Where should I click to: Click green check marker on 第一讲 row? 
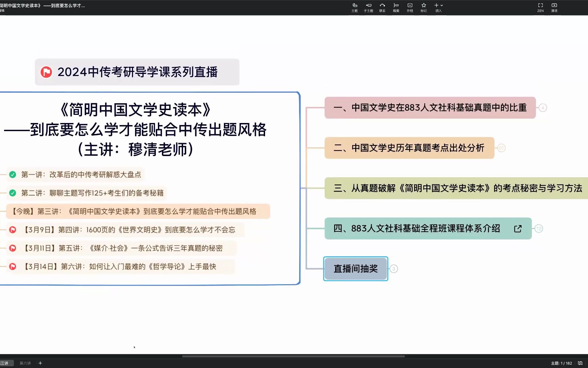tap(13, 175)
